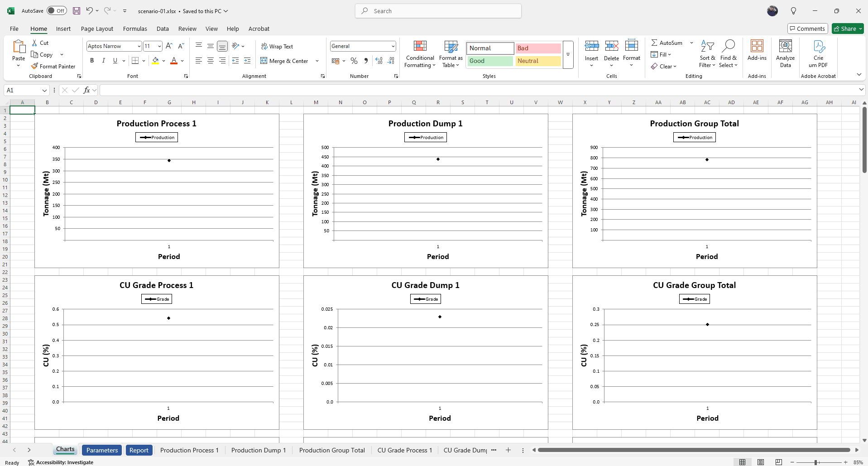
Task: Click the Merge & Center icon
Action: [264, 61]
